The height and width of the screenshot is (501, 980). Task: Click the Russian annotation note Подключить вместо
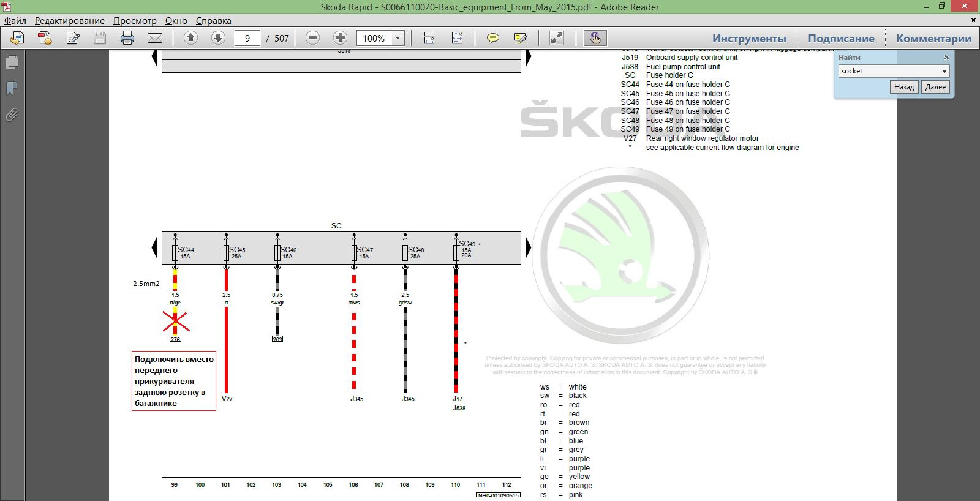(174, 381)
